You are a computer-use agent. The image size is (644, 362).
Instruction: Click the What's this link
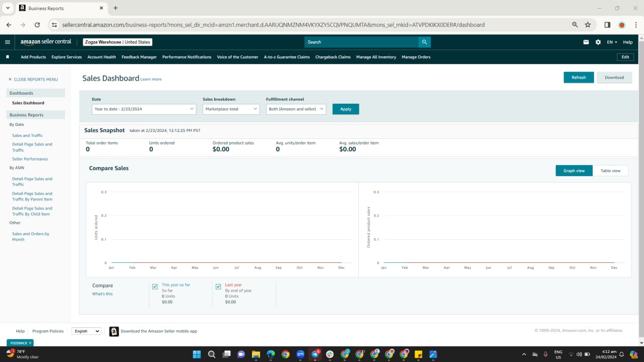(102, 294)
